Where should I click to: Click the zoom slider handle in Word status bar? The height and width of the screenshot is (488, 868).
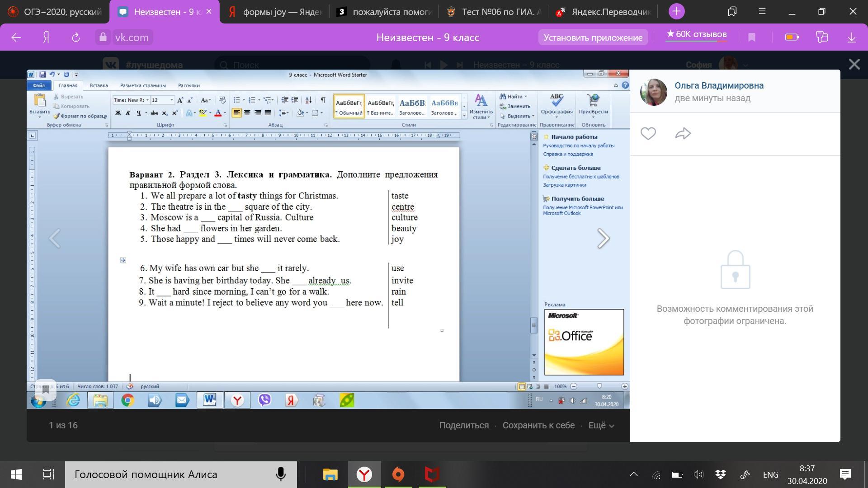pos(599,386)
